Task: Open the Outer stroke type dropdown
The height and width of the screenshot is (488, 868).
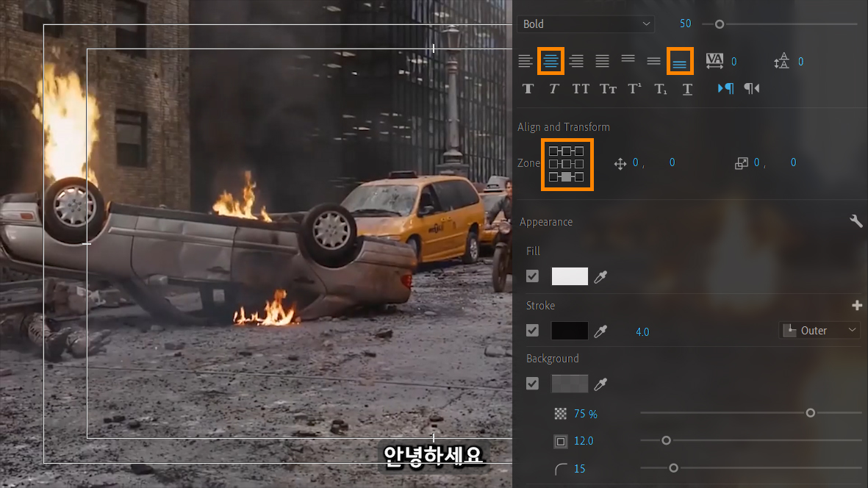Action: tap(819, 330)
